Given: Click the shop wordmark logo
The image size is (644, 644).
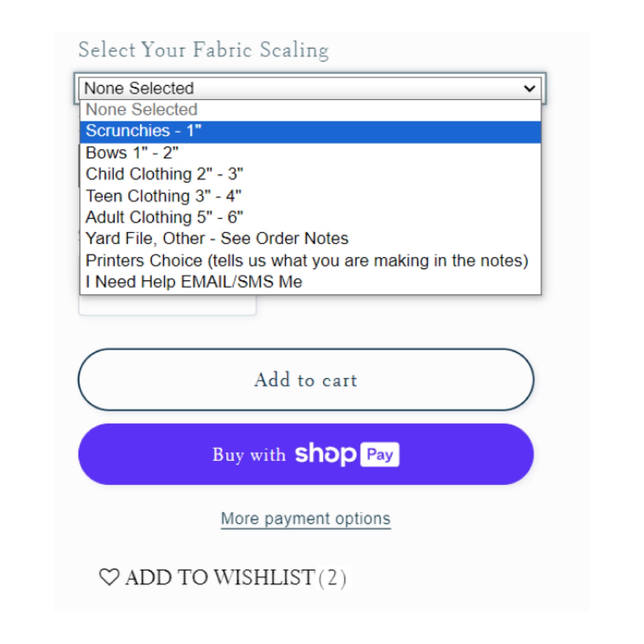Looking at the screenshot, I should click(x=325, y=454).
